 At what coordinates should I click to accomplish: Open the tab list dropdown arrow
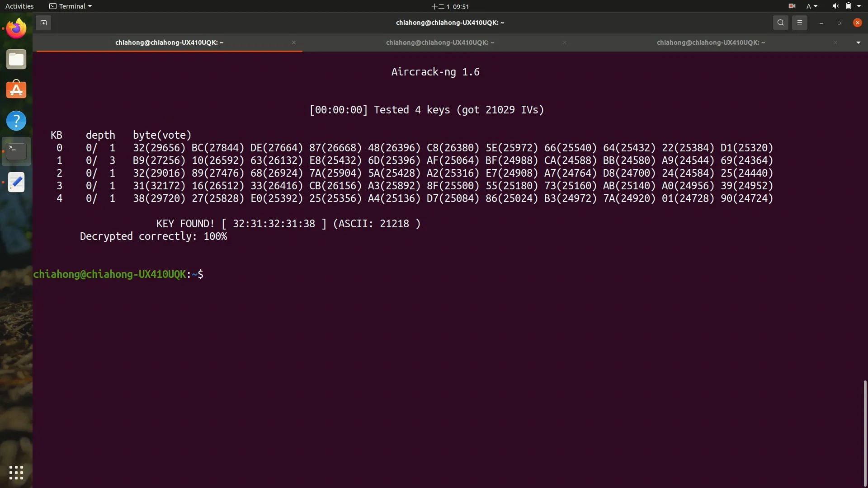point(858,42)
